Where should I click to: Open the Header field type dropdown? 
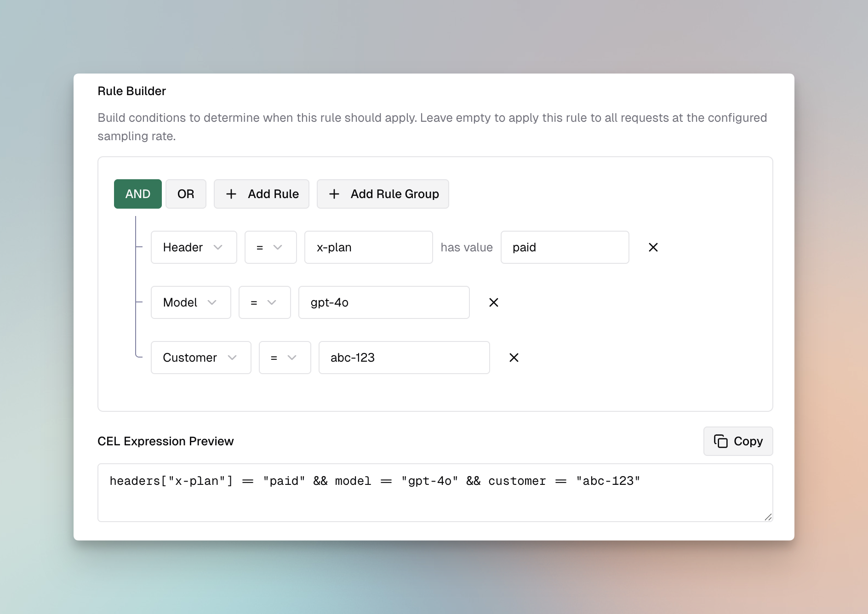click(194, 247)
